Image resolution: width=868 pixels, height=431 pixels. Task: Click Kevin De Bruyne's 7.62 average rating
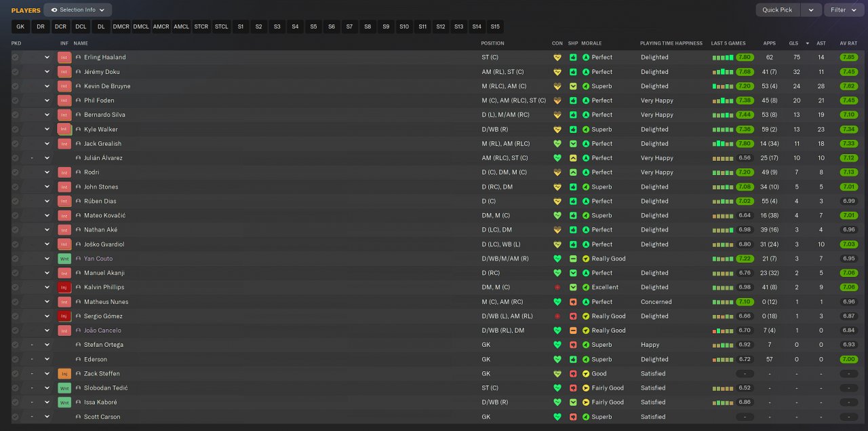coord(849,86)
